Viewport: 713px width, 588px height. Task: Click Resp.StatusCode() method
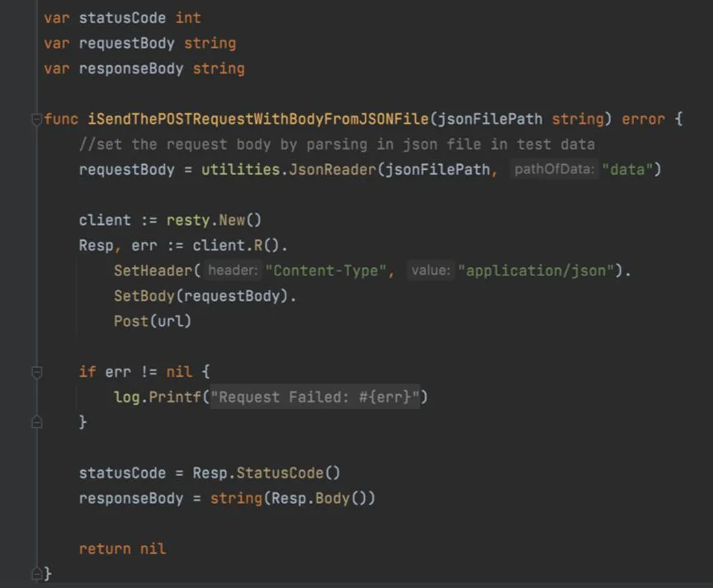pos(266,473)
